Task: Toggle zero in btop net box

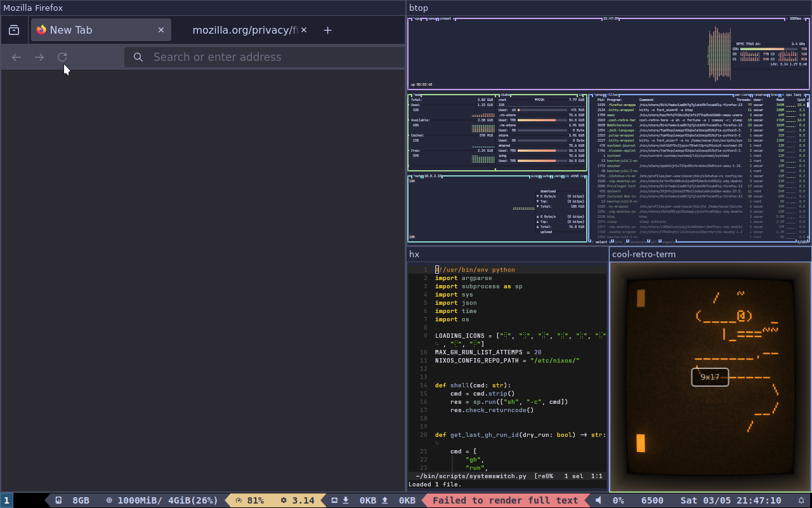Action: 559,176
